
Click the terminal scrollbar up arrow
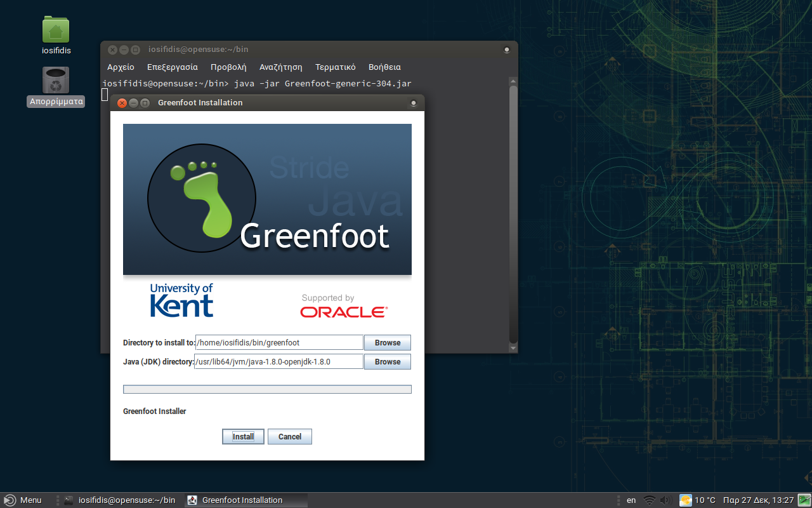click(513, 81)
